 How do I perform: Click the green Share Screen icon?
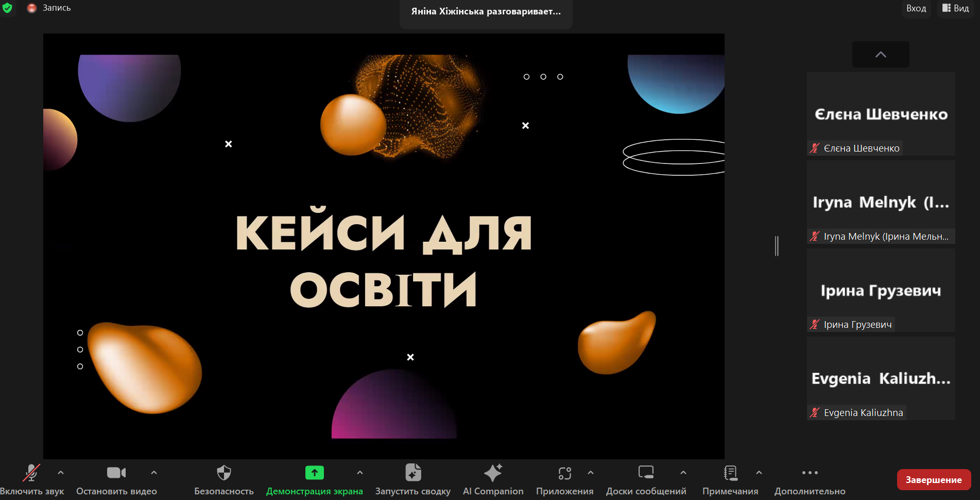pos(314,473)
